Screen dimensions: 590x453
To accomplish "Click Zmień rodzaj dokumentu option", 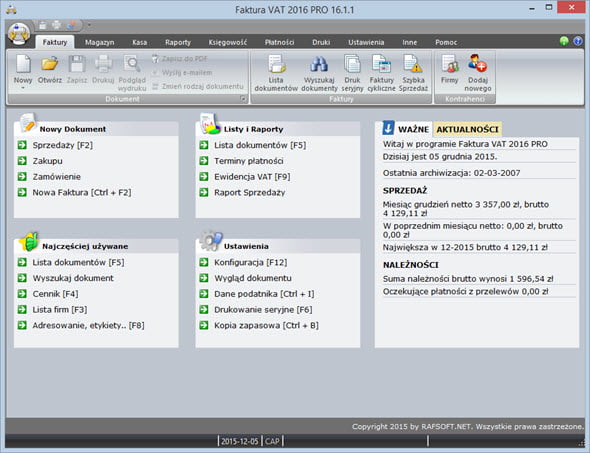I will pyautogui.click(x=198, y=87).
